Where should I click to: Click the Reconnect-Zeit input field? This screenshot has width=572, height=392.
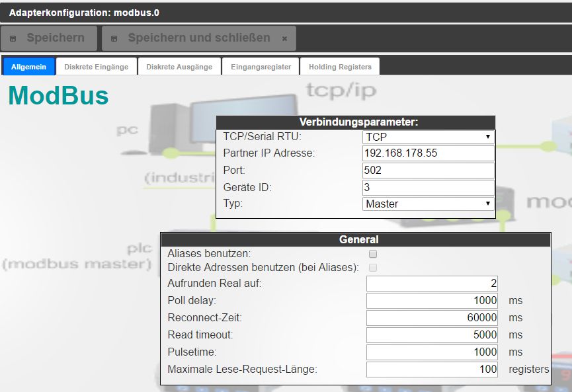pos(432,317)
